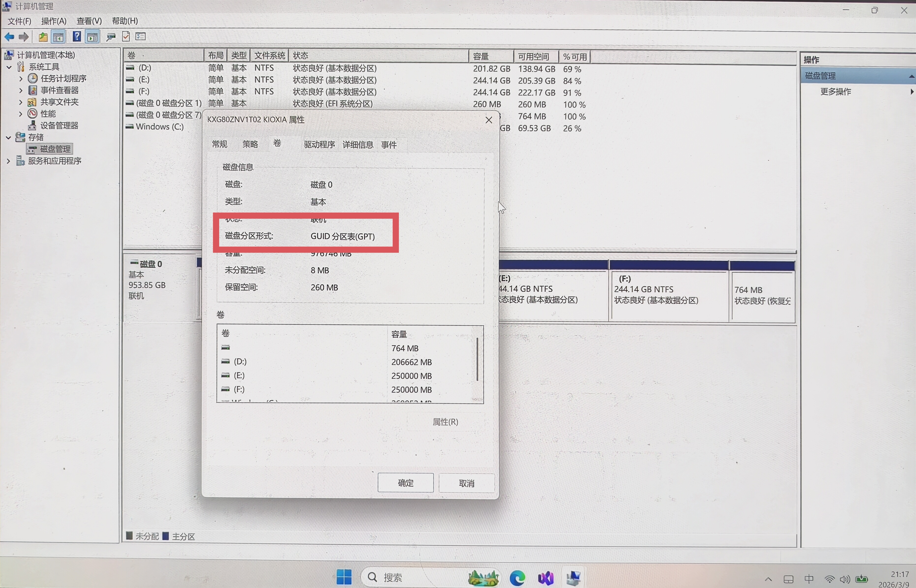Click the settings list toolbar icon
916x588 pixels.
coord(141,37)
